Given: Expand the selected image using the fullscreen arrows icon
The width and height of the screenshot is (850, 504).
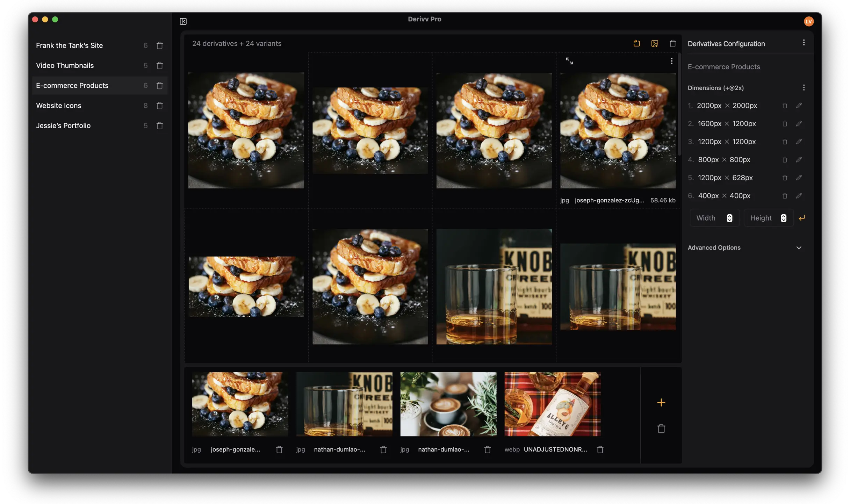Looking at the screenshot, I should tap(569, 61).
